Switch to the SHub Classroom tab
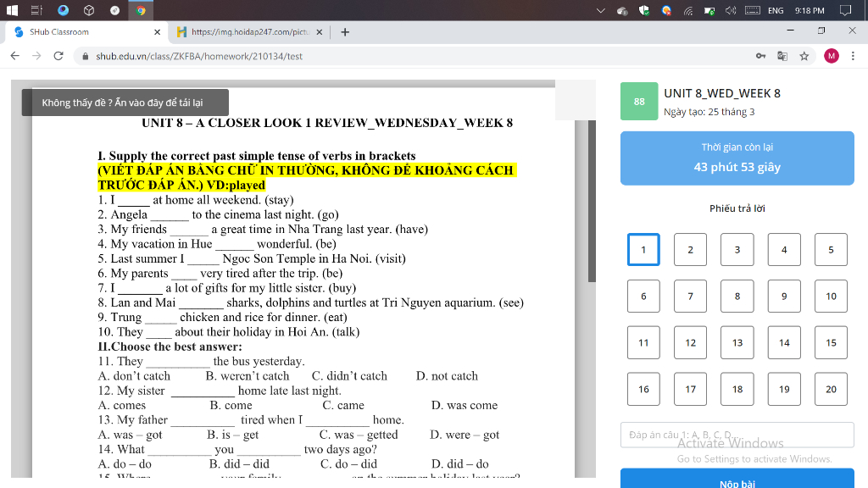The height and width of the screenshot is (488, 868). click(86, 32)
